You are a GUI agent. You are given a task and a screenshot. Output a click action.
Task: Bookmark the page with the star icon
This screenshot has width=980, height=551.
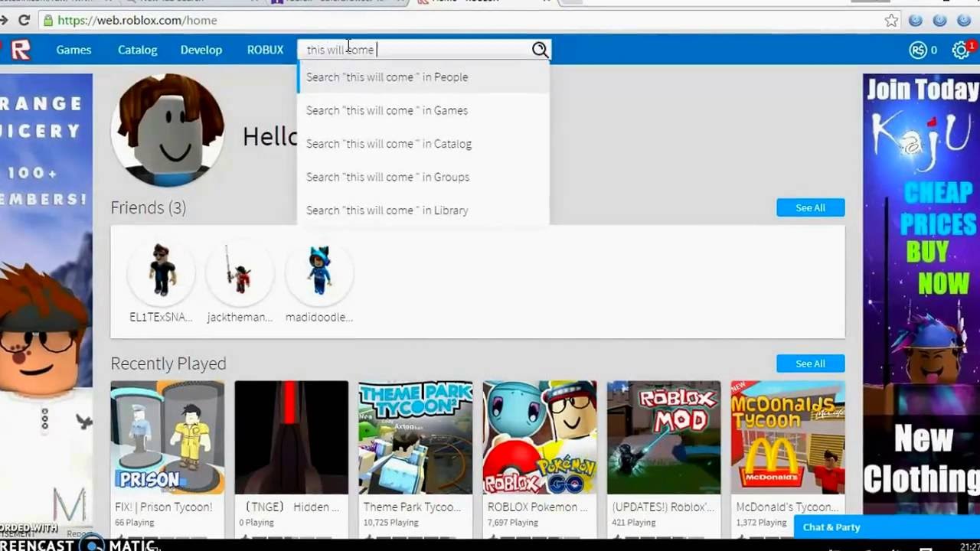[891, 21]
